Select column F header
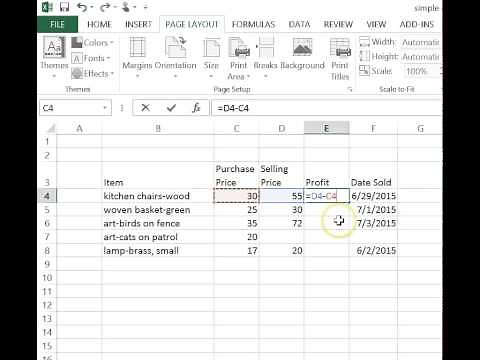480x360 pixels. 373,128
